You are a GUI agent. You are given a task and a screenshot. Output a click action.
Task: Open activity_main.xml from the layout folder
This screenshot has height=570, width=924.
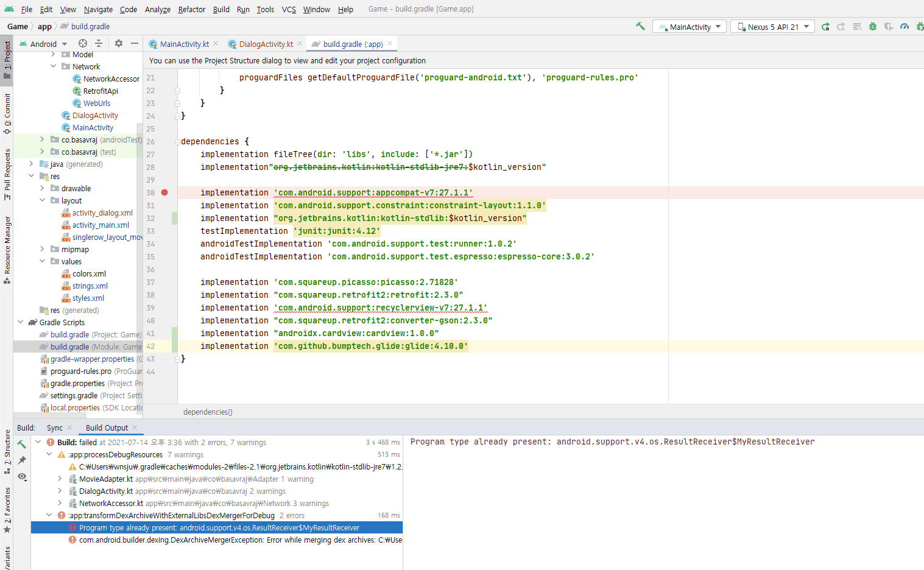pos(101,225)
